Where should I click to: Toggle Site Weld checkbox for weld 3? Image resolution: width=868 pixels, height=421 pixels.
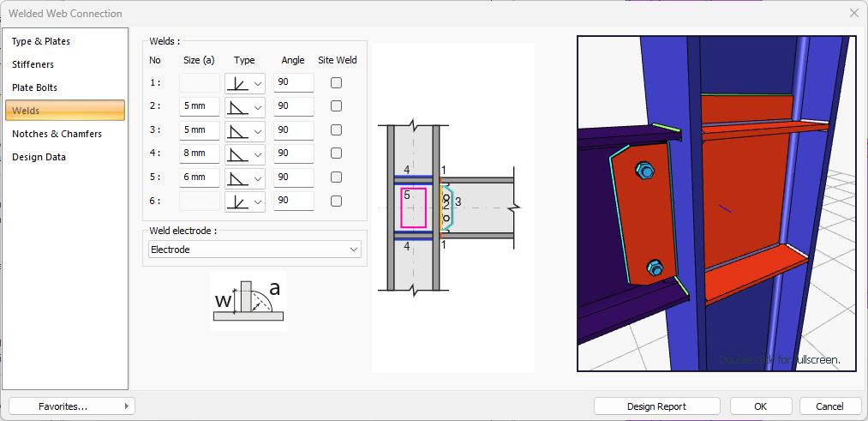337,130
